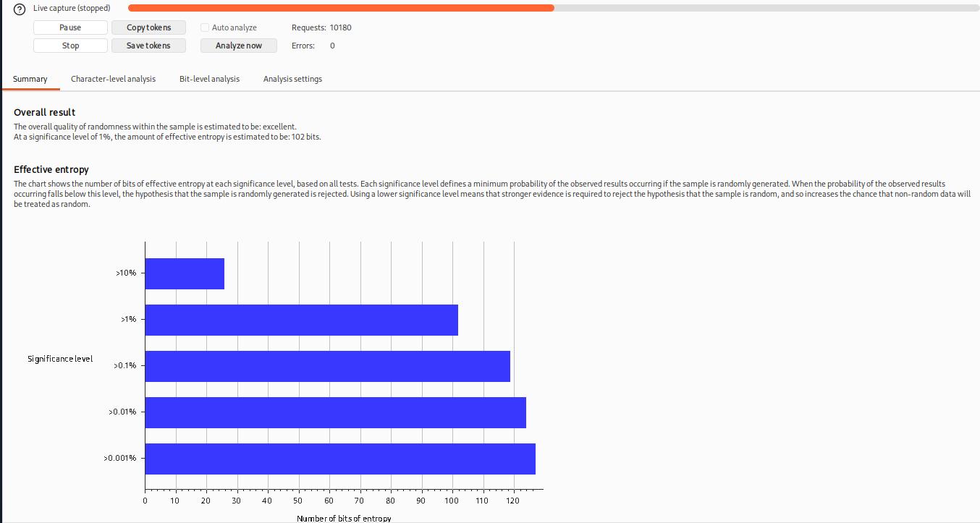This screenshot has width=980, height=523.
Task: Pause the live capture
Action: tap(70, 27)
